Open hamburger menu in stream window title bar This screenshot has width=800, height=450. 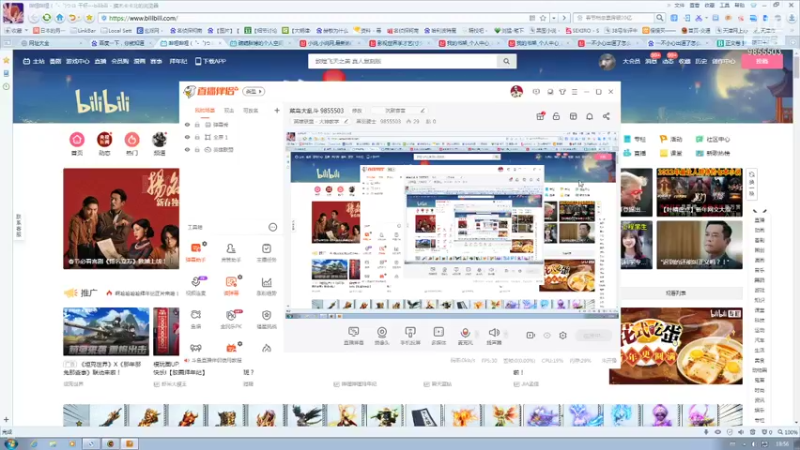(x=574, y=92)
